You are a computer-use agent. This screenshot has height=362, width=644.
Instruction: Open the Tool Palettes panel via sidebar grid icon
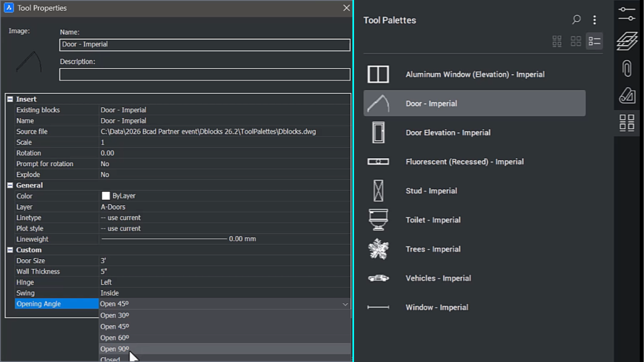coord(627,122)
